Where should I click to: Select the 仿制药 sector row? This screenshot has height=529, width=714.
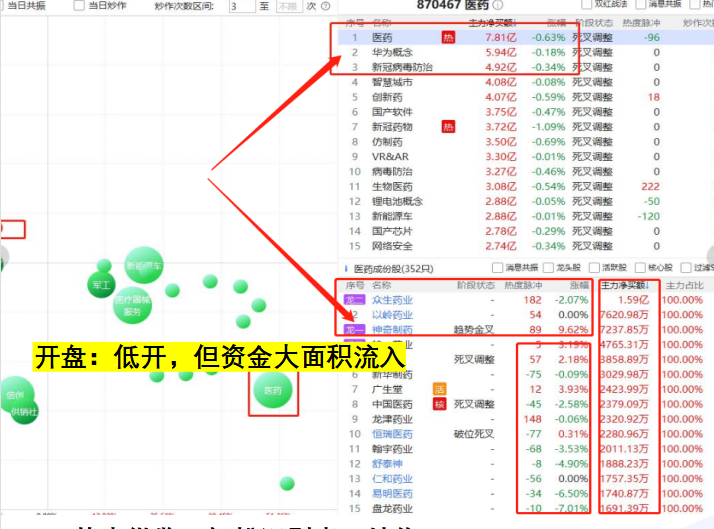tap(526, 142)
